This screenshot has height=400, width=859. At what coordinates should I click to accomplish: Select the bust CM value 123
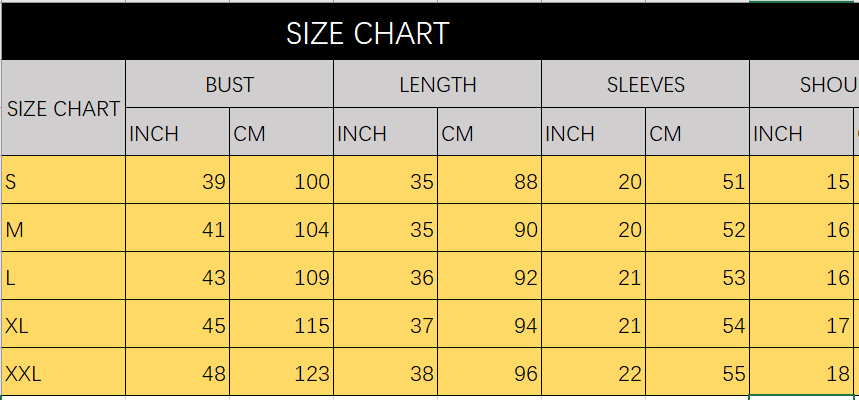(282, 372)
